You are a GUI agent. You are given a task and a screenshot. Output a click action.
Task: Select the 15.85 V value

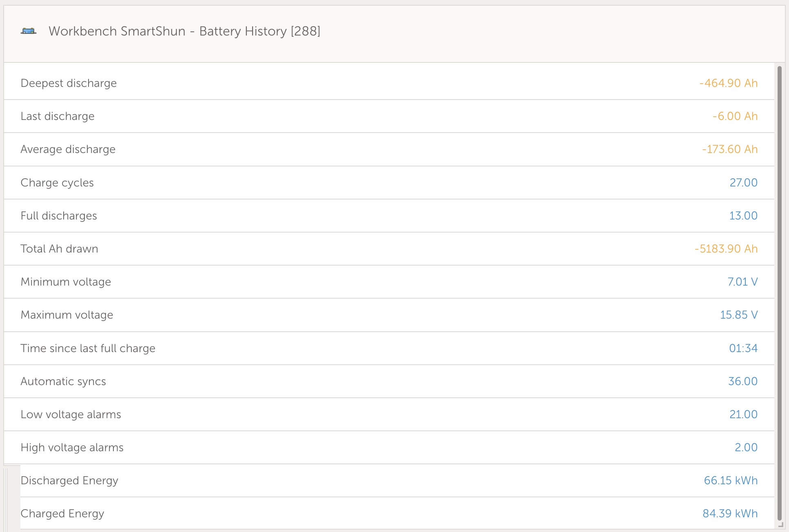[739, 315]
